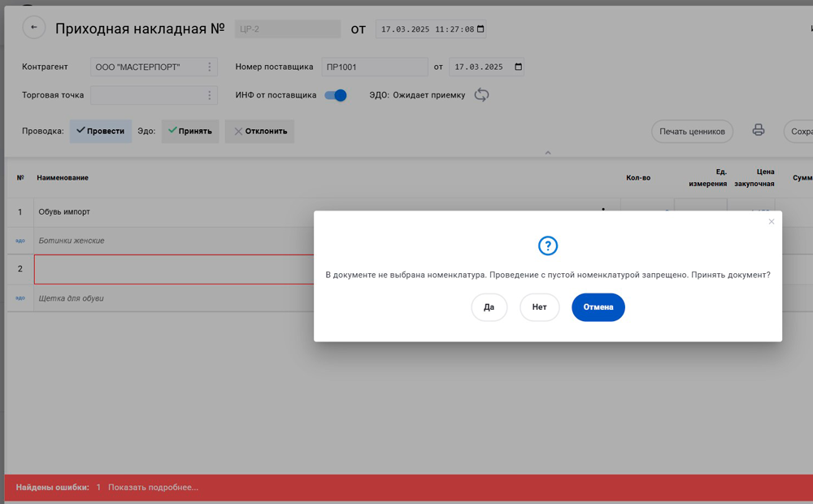Open the Контрагент options menu
The image size is (813, 504).
click(x=210, y=67)
